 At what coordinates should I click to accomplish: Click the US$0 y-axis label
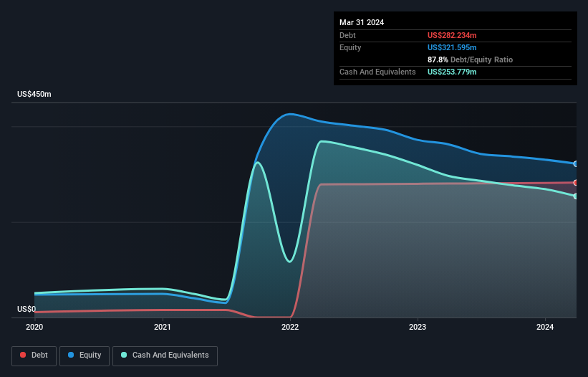(26, 309)
